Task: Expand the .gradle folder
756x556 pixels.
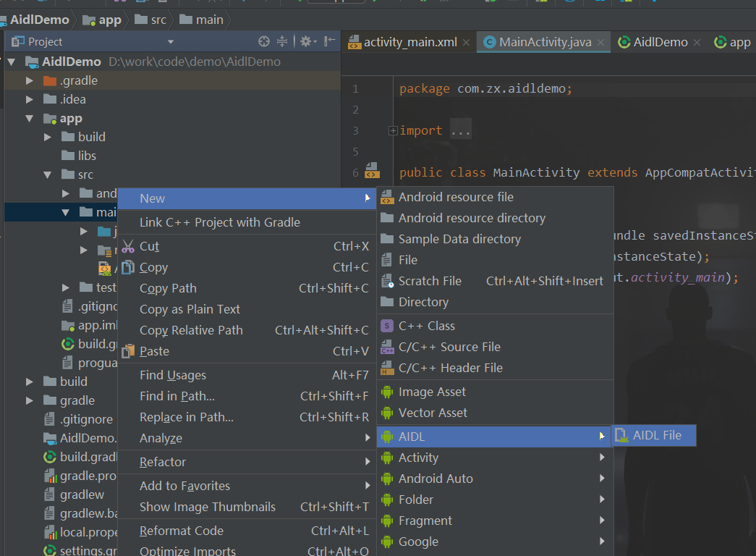Action: (x=30, y=80)
